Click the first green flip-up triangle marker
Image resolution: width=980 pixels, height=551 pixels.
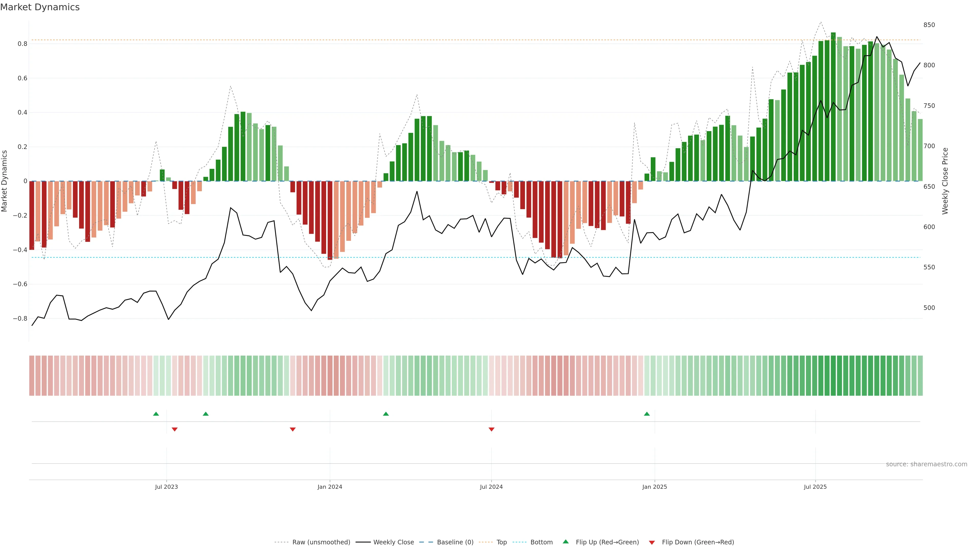[x=156, y=414]
